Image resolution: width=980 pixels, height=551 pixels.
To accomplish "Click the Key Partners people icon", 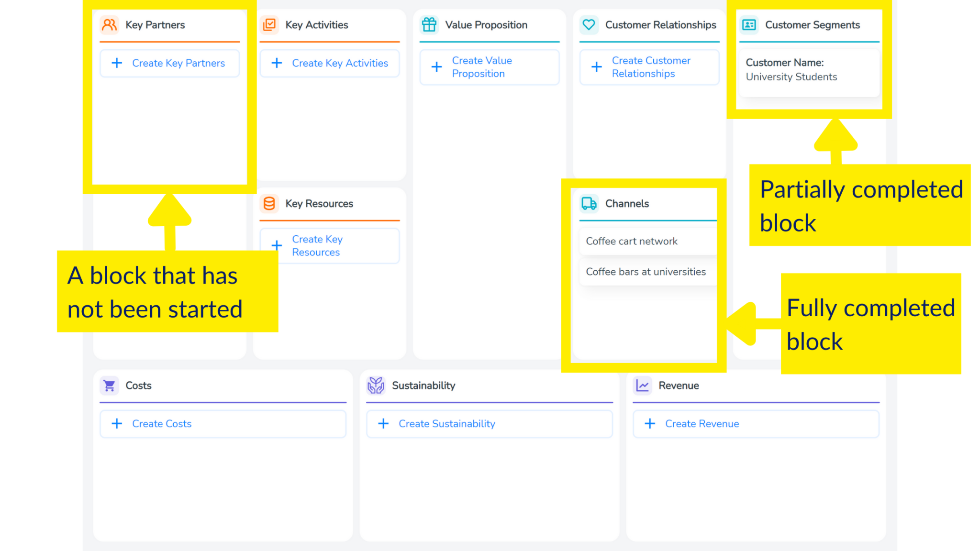I will (109, 25).
